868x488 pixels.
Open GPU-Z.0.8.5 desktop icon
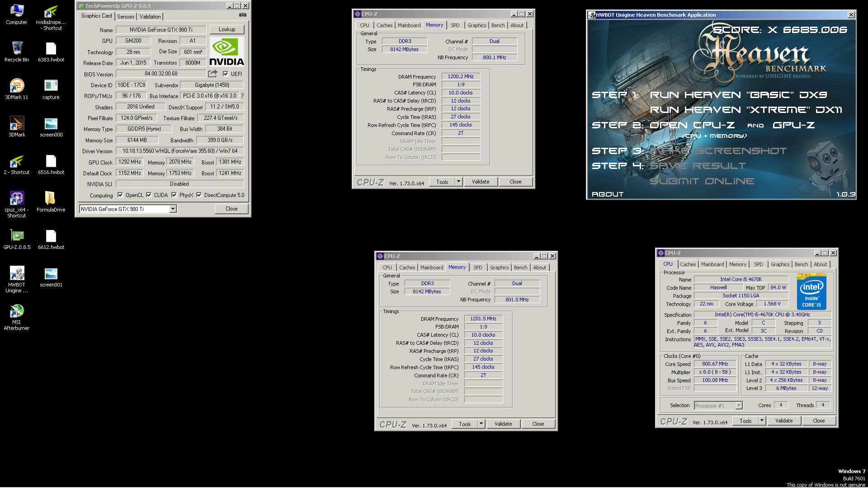tap(17, 239)
